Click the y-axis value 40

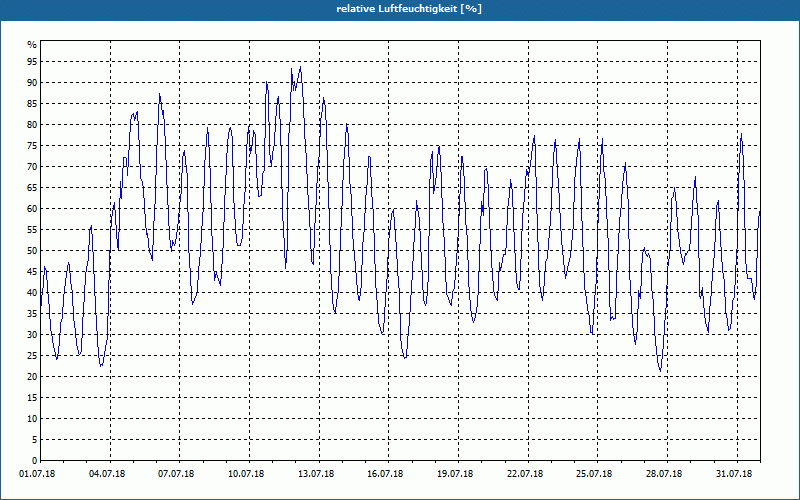[x=32, y=292]
